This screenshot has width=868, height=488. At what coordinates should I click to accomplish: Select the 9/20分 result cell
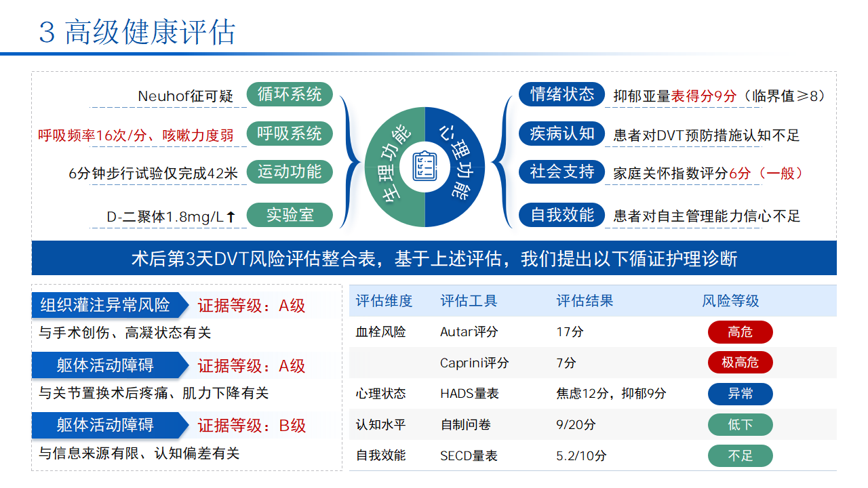point(576,424)
